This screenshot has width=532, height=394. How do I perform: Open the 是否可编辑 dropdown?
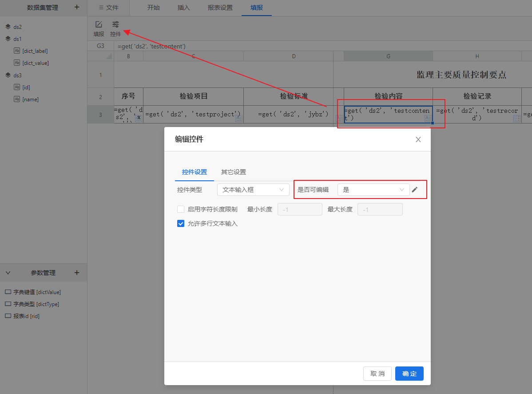click(x=373, y=190)
